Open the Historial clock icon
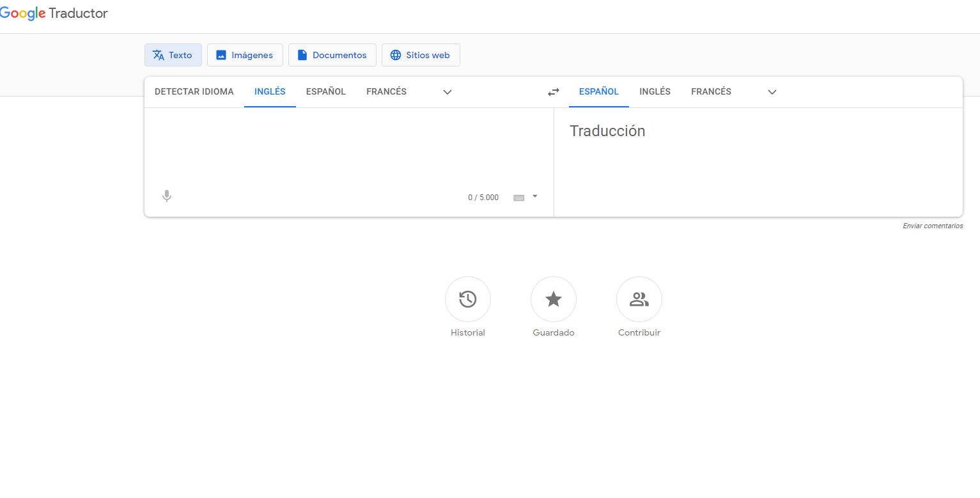This screenshot has height=498, width=980. [x=468, y=299]
